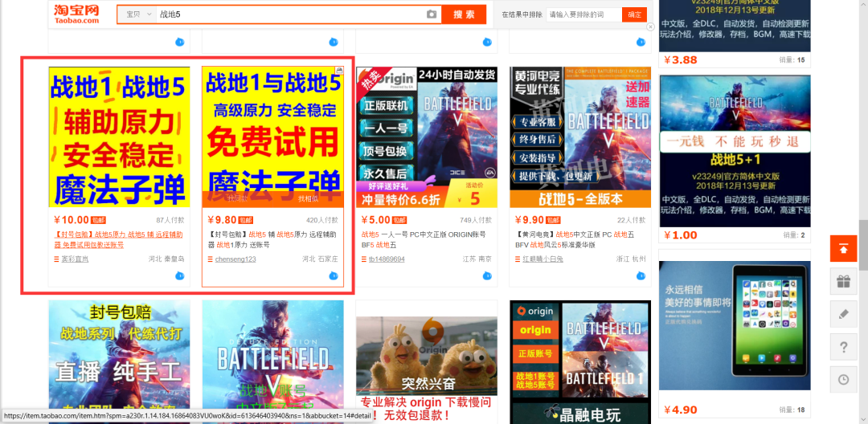Click the ¥1.00 price in the right column
Viewport: 868px width, 424px height.
coord(681,235)
